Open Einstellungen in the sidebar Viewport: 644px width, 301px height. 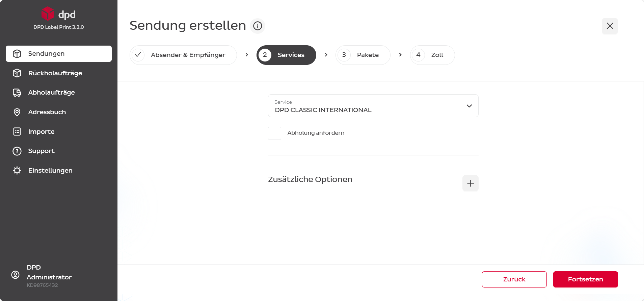coord(59,170)
